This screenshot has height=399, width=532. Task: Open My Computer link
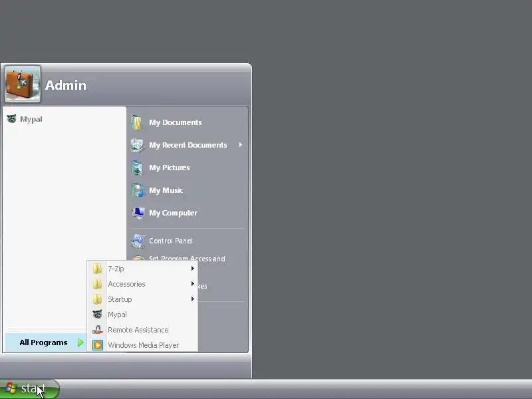173,213
